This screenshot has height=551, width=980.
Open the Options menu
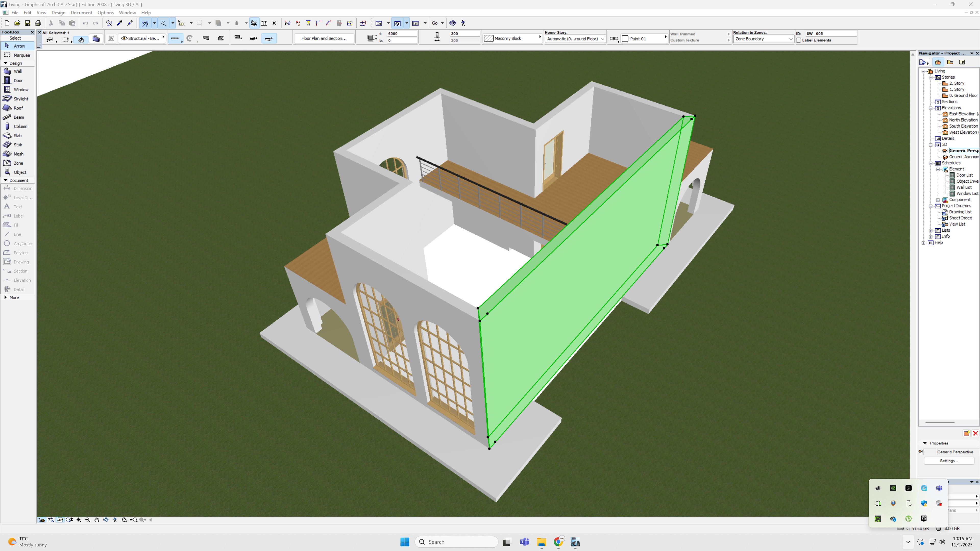point(105,12)
